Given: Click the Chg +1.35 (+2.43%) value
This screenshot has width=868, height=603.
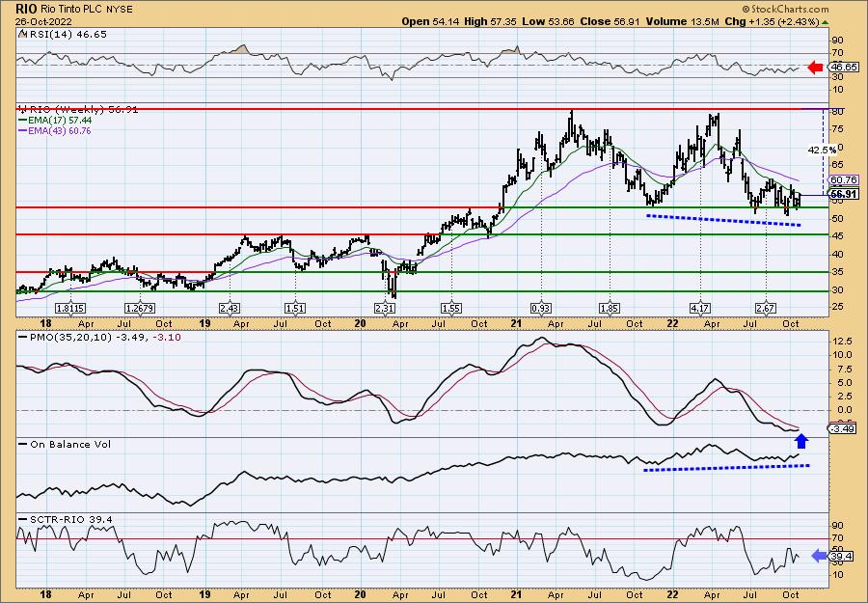Looking at the screenshot, I should tap(772, 21).
